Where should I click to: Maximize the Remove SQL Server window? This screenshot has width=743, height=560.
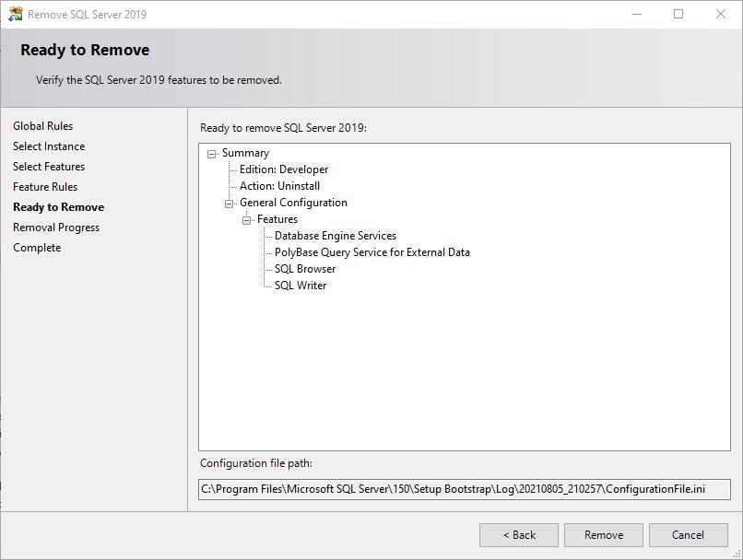click(678, 15)
